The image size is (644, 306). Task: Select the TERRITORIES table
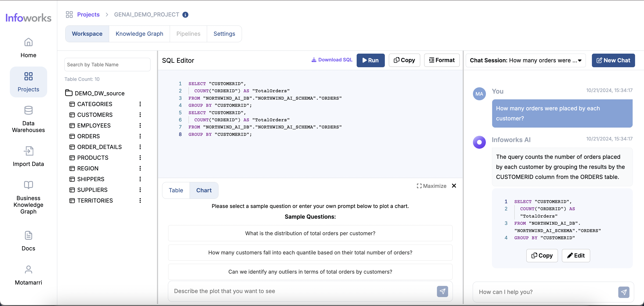coord(95,201)
